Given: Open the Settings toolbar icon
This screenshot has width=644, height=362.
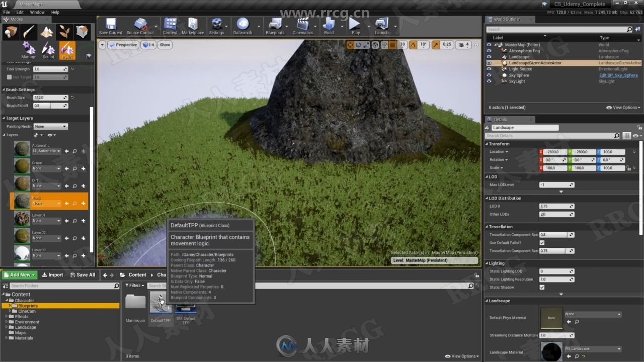Looking at the screenshot, I should (x=216, y=26).
